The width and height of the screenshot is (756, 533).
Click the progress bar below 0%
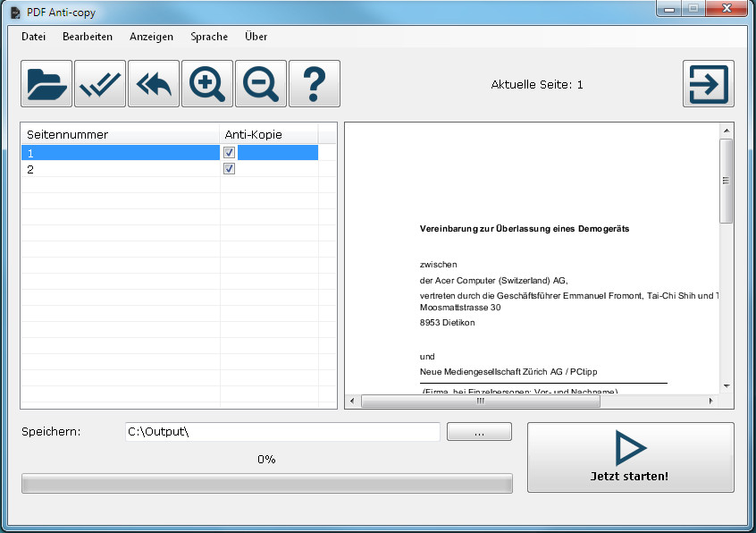tap(267, 483)
